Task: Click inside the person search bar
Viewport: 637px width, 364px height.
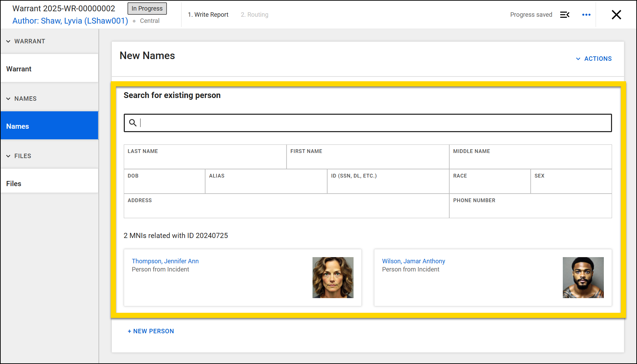Action: (x=308, y=123)
